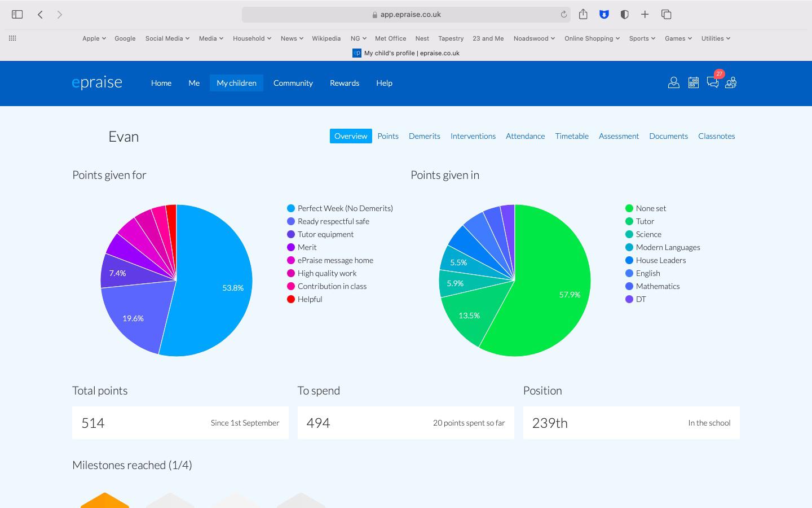Expand the Apple bookmarks folder
This screenshot has height=508, width=812.
[x=94, y=38]
